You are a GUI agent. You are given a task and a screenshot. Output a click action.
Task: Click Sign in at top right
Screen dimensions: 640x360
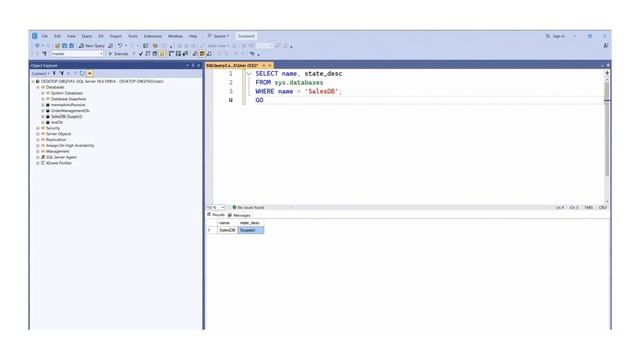(x=555, y=36)
